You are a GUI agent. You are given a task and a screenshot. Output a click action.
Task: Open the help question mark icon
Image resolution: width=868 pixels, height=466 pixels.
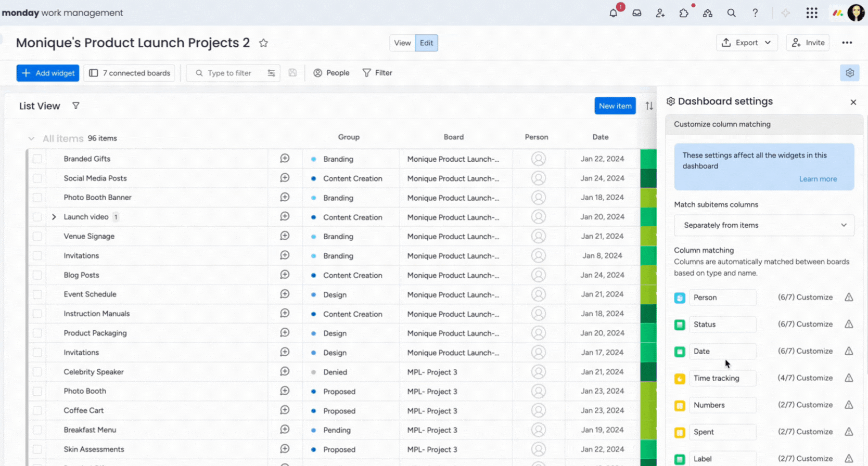755,13
